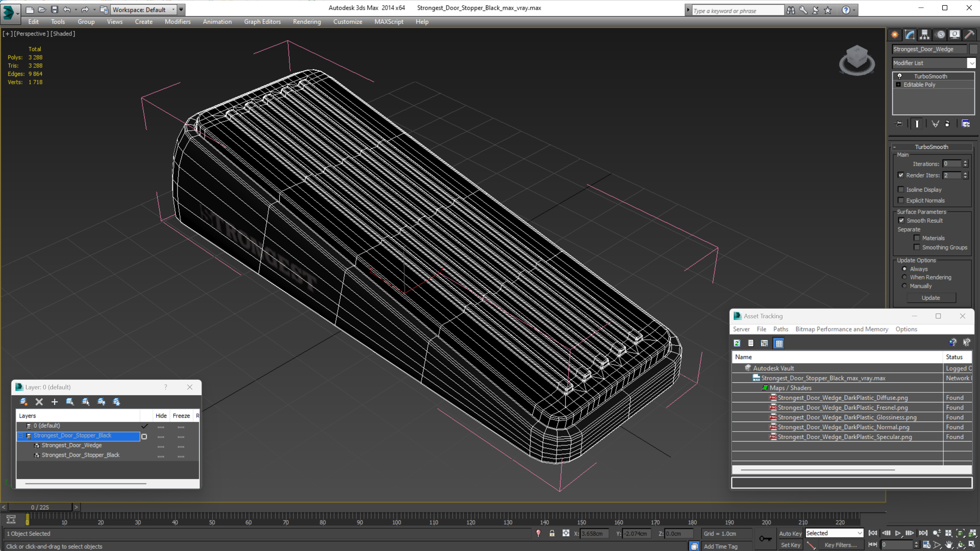Viewport: 980px width, 551px height.
Task: Click Iterations spinner arrows
Action: 965,164
